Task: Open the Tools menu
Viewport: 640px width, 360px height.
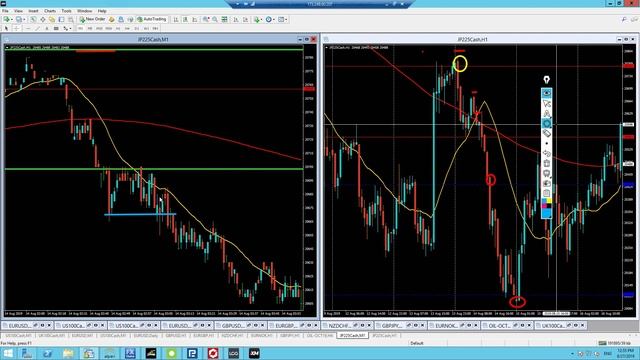Action: 67,11
